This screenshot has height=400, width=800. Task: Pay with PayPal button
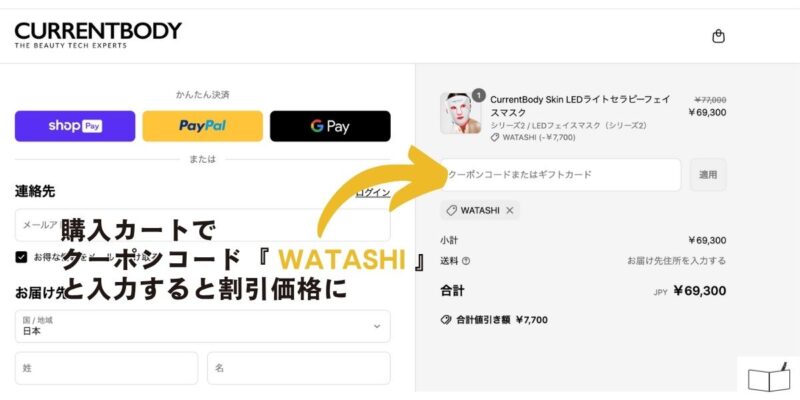203,126
